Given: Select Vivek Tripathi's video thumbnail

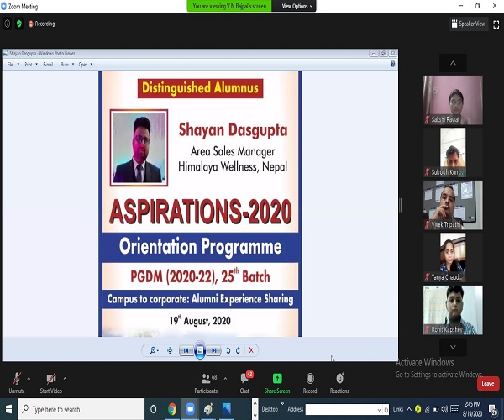Looking at the screenshot, I should 453,205.
